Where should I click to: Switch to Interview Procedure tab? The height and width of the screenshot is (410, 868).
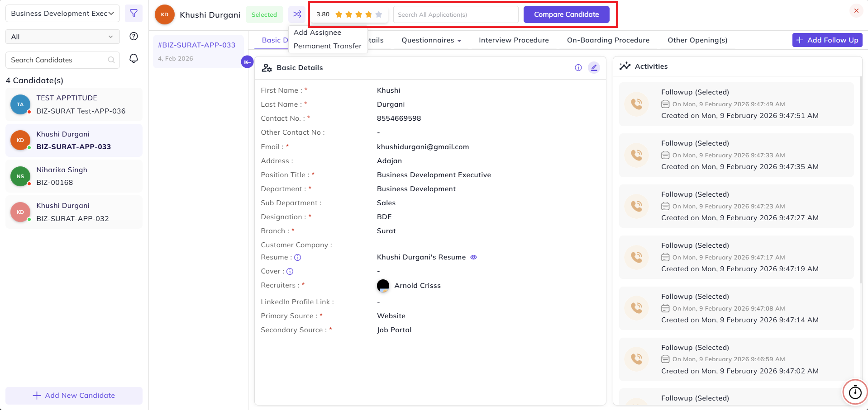click(514, 40)
